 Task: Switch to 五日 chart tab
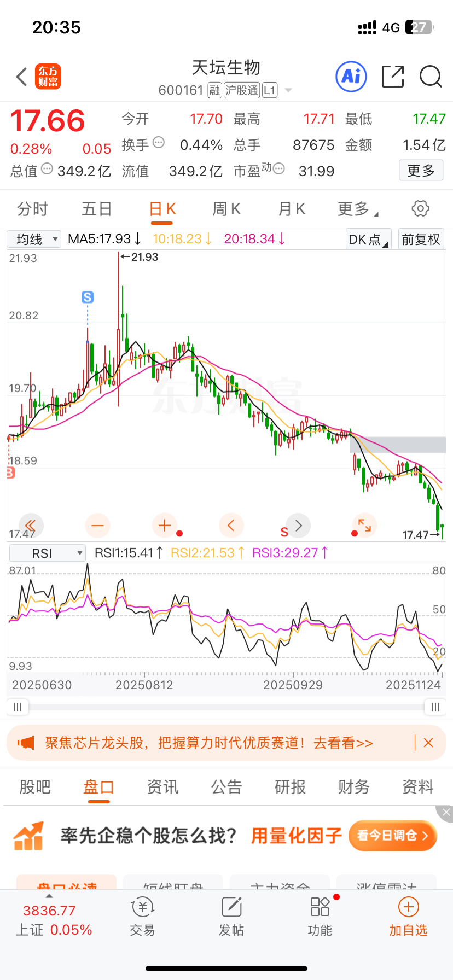97,209
